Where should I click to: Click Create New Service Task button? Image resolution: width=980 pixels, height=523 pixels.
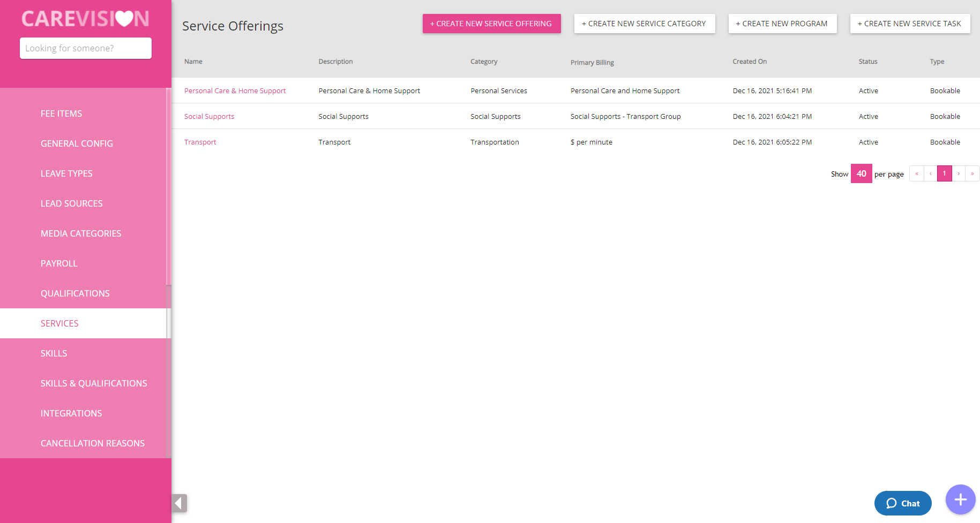(x=910, y=24)
